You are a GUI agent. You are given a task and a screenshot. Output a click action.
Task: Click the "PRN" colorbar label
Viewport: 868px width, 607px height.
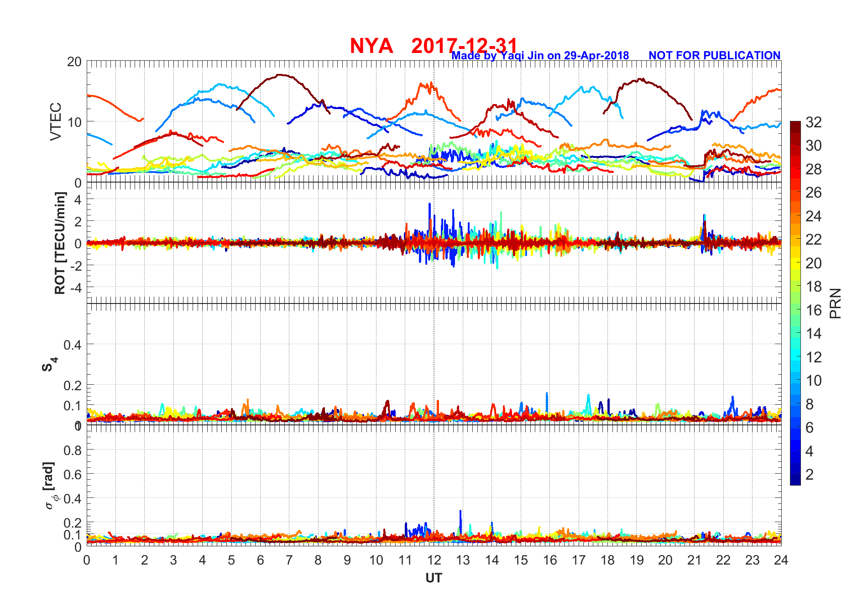(x=836, y=303)
